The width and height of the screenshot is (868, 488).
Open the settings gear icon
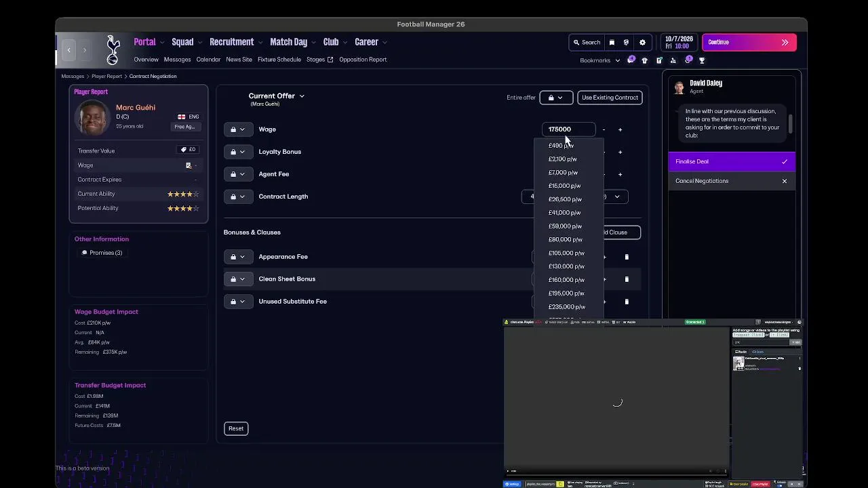pyautogui.click(x=642, y=42)
